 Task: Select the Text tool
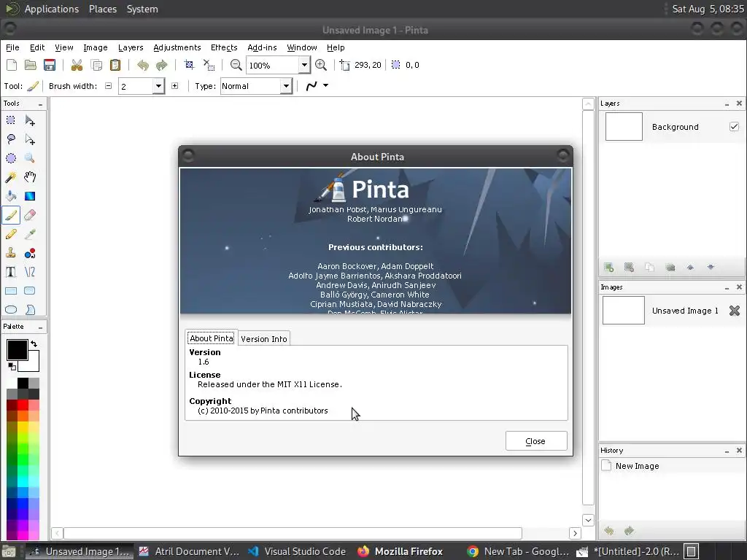[x=10, y=272]
